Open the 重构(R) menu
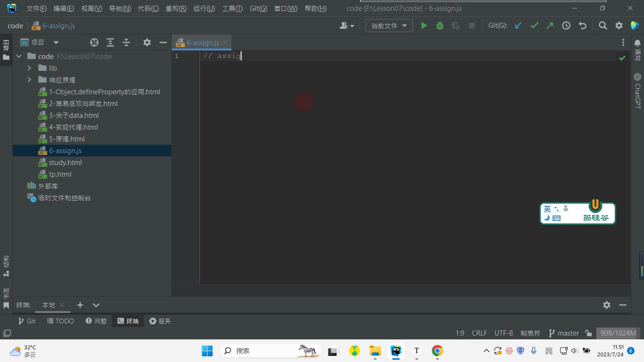Viewport: 644px width, 362px height. [176, 8]
